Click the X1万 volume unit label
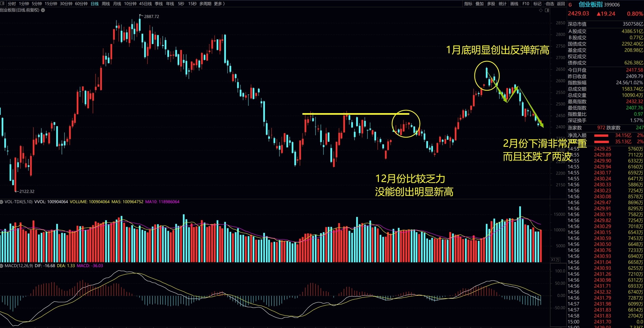644x328 pixels. 555,260
